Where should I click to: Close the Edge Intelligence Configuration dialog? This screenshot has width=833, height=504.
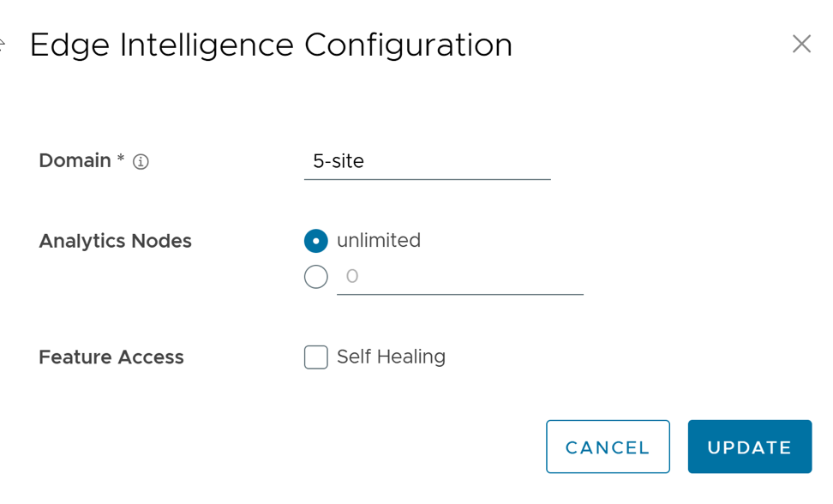[801, 44]
